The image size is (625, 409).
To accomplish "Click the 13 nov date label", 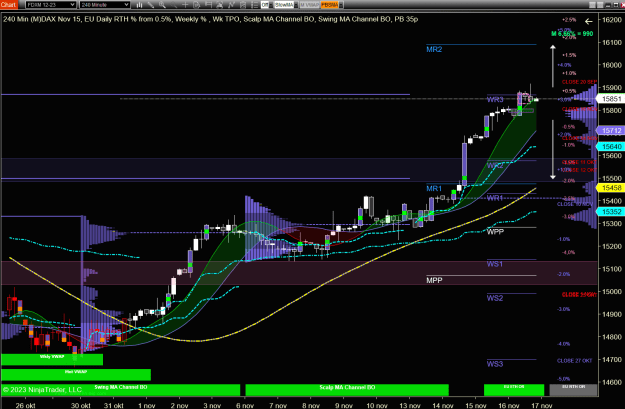I will coord(410,405).
